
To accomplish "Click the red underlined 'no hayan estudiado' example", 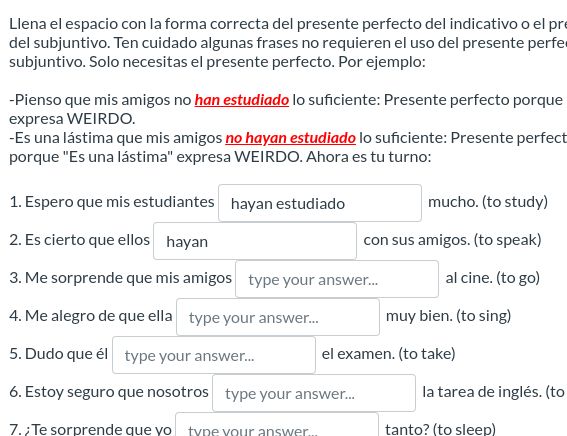I will [290, 138].
